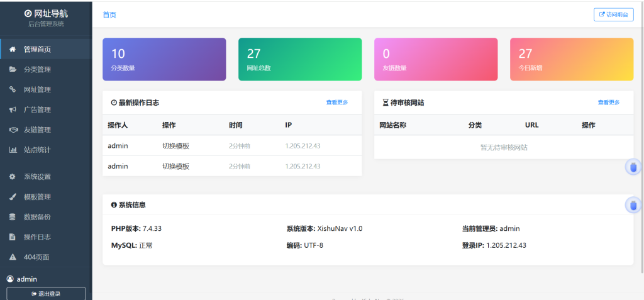The width and height of the screenshot is (644, 300).
Task: Click the clock icon in 最新操作日志 header
Action: point(114,103)
